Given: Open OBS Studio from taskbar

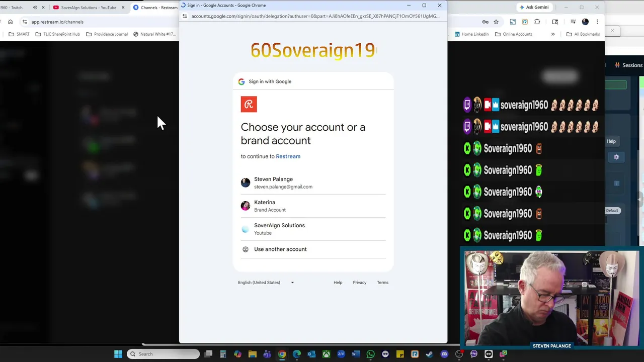Looking at the screenshot, I should pos(459,354).
